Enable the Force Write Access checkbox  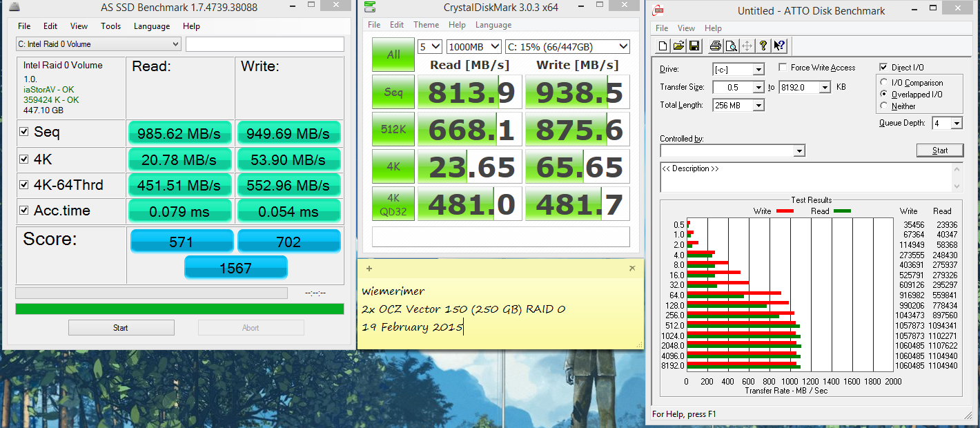point(783,68)
